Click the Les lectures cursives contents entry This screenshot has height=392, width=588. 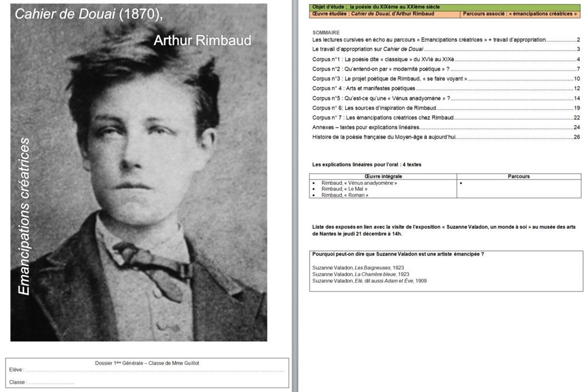coord(429,40)
